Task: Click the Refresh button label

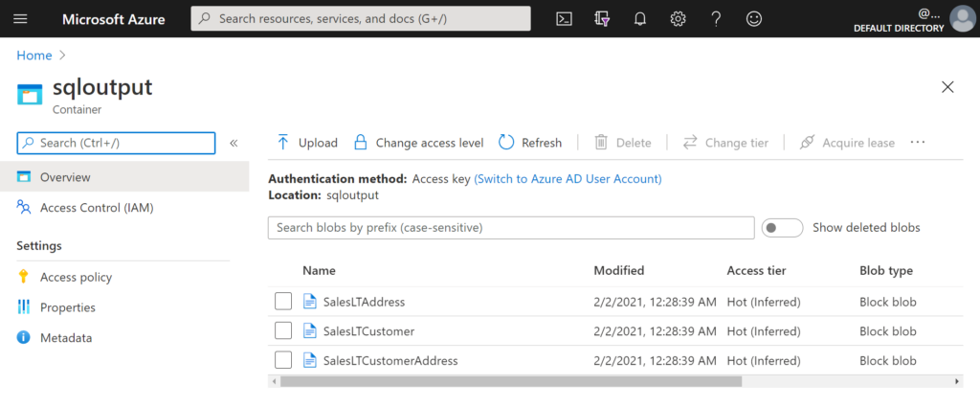Action: 542,143
